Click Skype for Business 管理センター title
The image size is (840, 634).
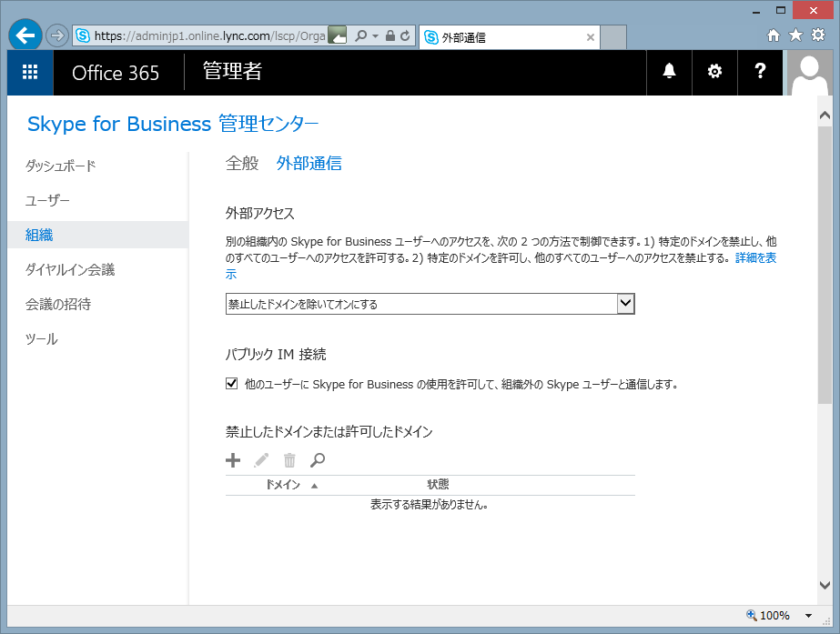(173, 124)
